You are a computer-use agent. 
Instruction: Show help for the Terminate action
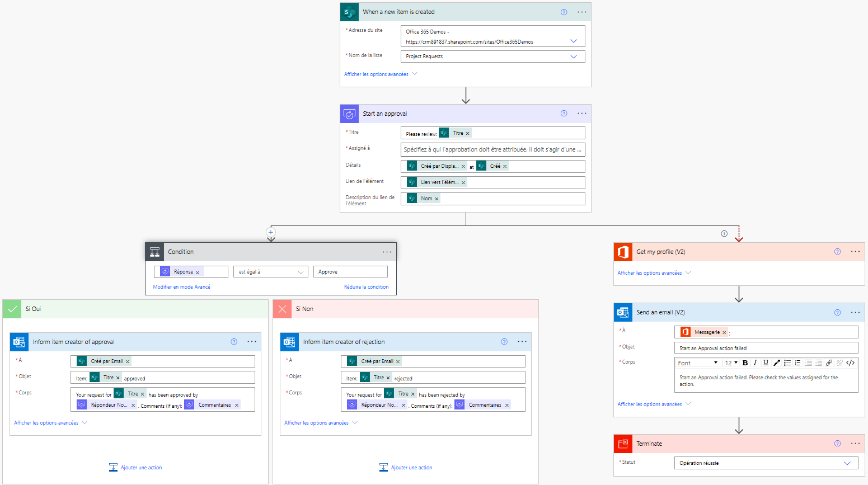click(837, 444)
